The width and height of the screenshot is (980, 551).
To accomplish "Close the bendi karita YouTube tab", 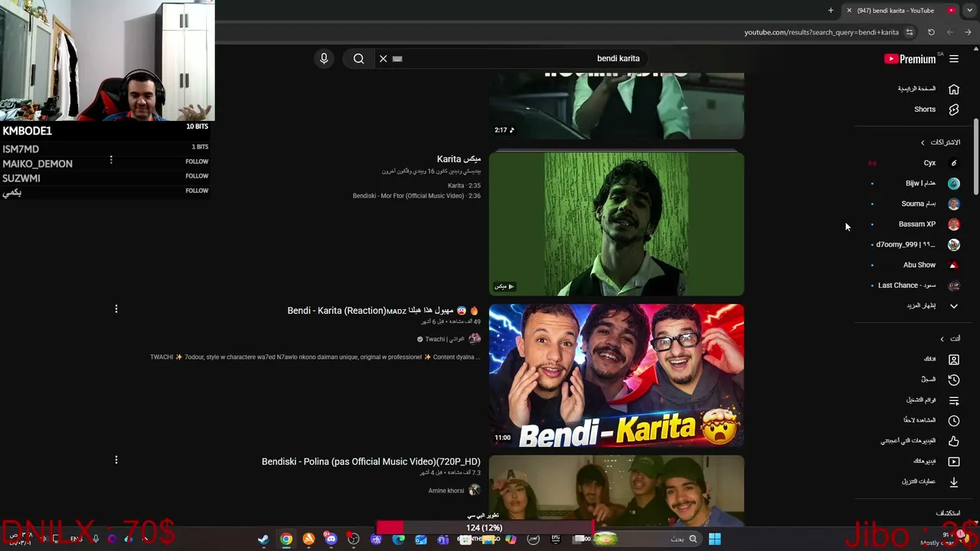I will [849, 11].
